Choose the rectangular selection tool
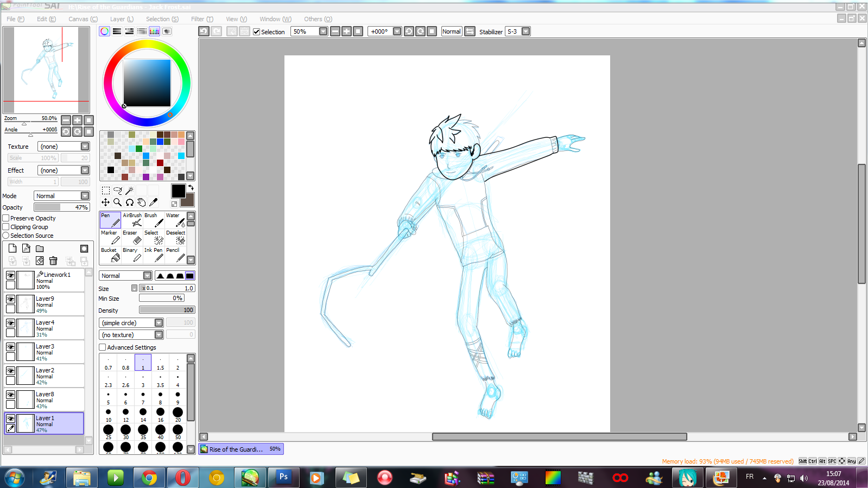Screen dimensions: 868x488 pos(106,191)
